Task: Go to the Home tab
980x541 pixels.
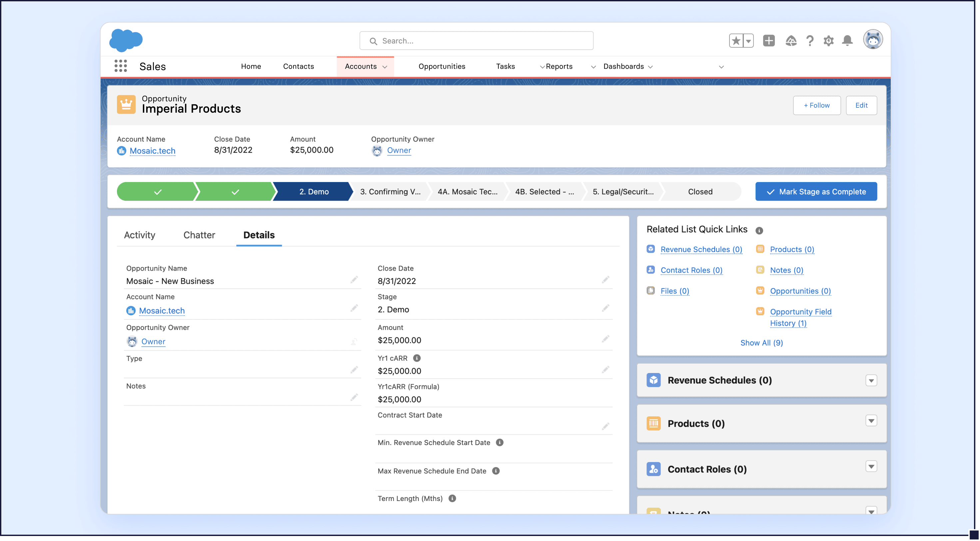Action: click(251, 66)
